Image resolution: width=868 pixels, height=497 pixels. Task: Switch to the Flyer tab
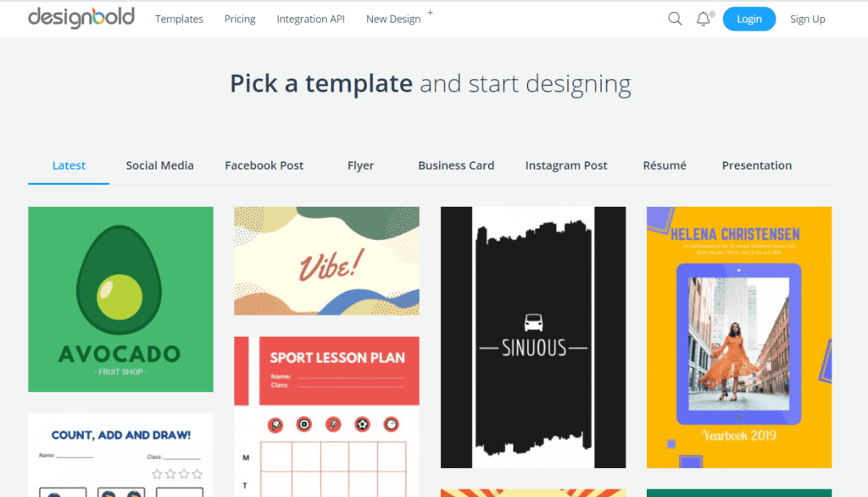tap(360, 165)
